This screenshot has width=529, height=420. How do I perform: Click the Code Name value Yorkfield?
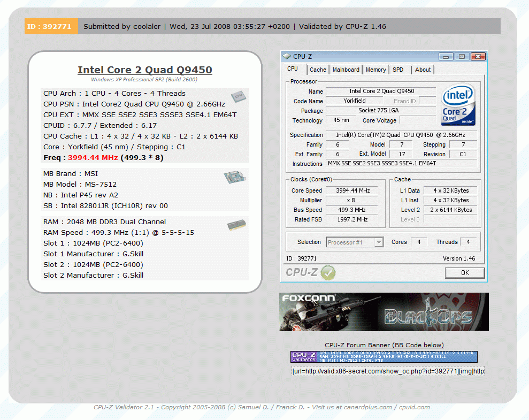click(x=354, y=101)
